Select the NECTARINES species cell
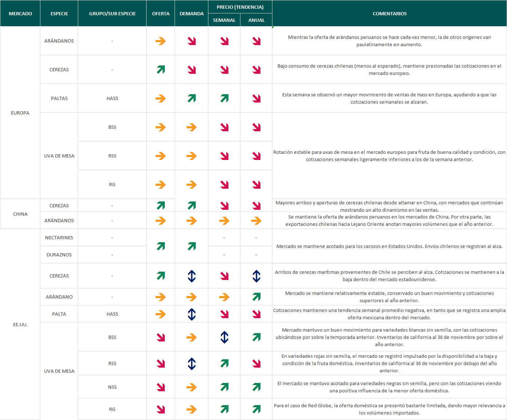This screenshot has width=507, height=420. tap(59, 238)
